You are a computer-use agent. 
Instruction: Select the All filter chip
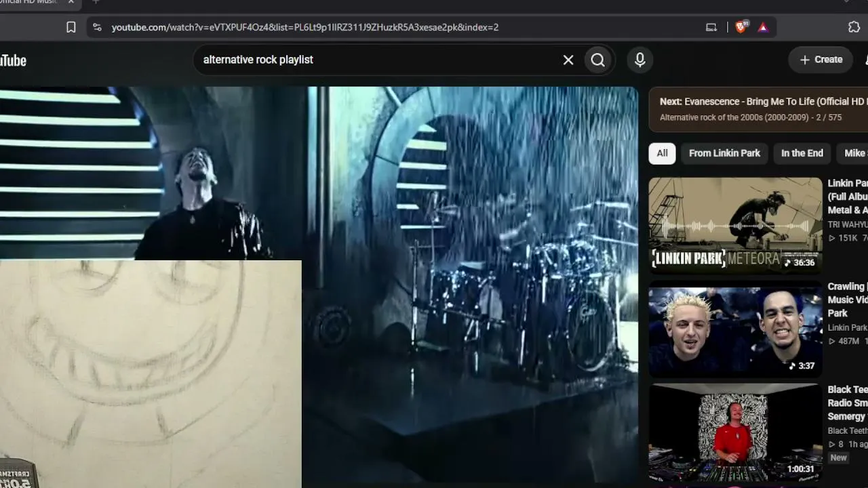pos(662,153)
